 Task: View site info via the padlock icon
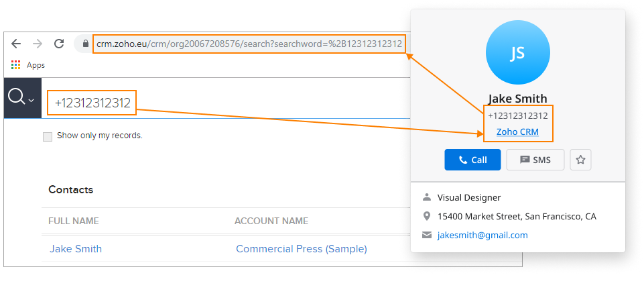pyautogui.click(x=85, y=44)
